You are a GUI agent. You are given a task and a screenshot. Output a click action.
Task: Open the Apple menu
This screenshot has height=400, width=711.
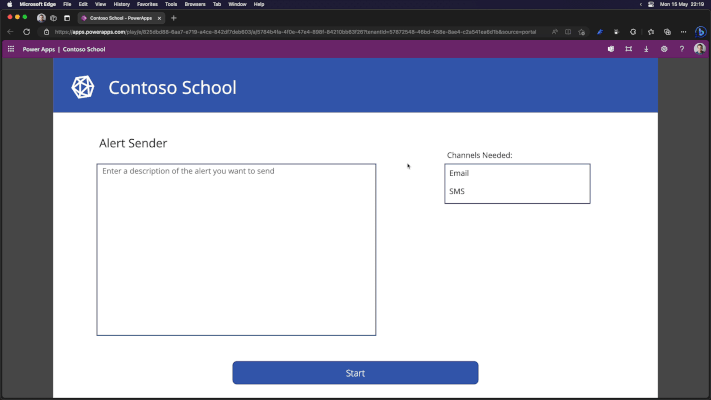(x=10, y=4)
